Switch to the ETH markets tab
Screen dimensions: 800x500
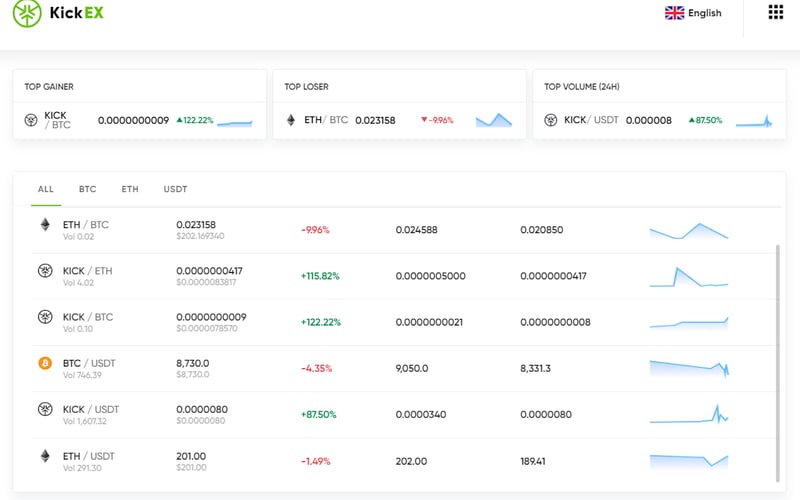[130, 189]
